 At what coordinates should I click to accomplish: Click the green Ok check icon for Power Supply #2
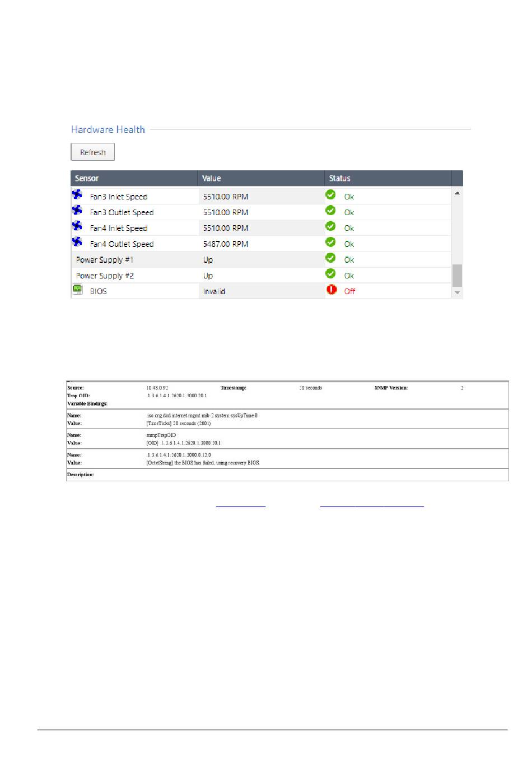coord(331,273)
